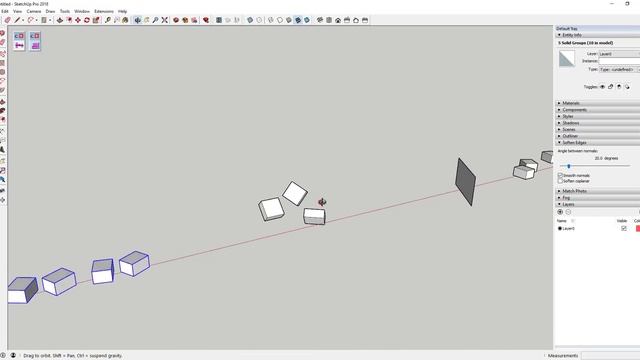Enable Soften coplanar checkbox
The image size is (640, 360).
click(x=560, y=181)
